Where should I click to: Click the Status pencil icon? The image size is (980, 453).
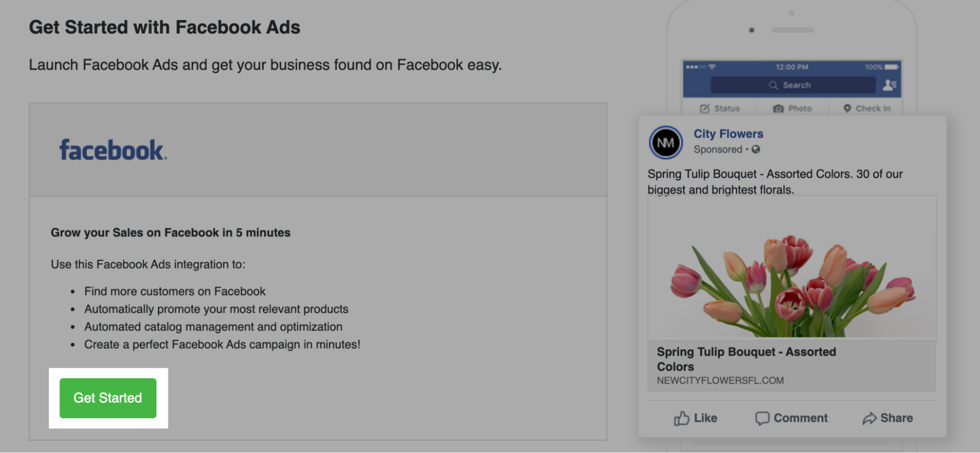coord(704,108)
